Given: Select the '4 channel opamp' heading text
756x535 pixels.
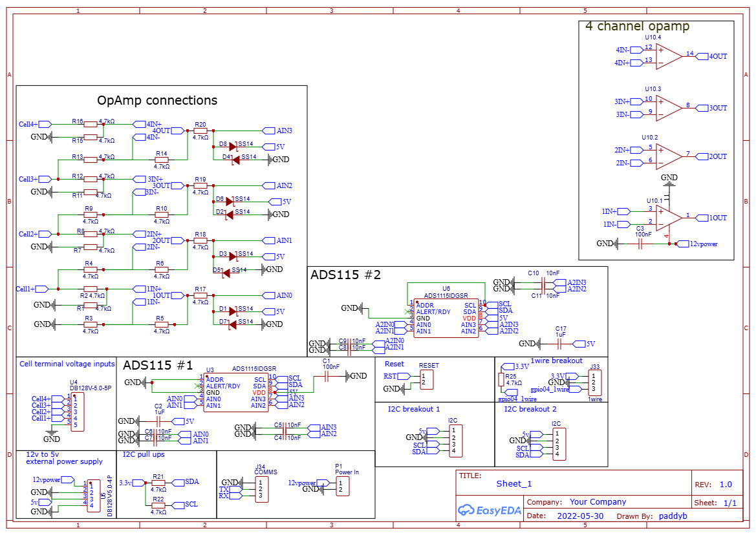Looking at the screenshot, I should tap(637, 26).
